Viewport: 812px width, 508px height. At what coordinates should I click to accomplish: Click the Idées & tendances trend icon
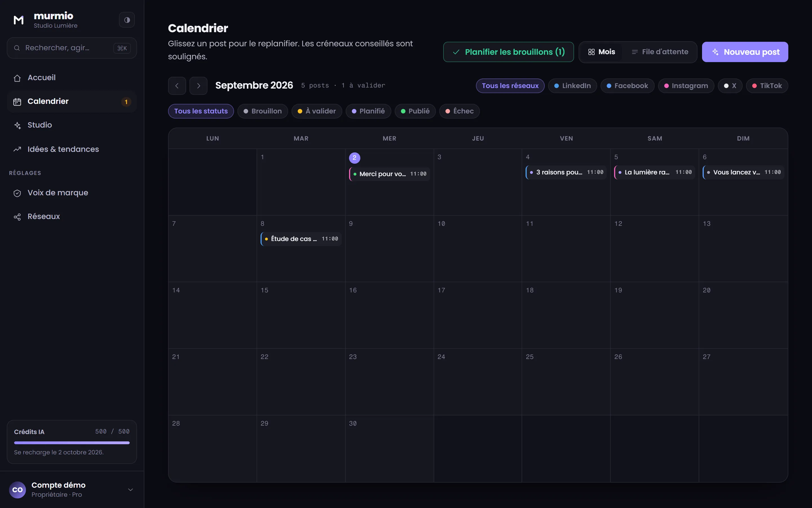coord(17,150)
